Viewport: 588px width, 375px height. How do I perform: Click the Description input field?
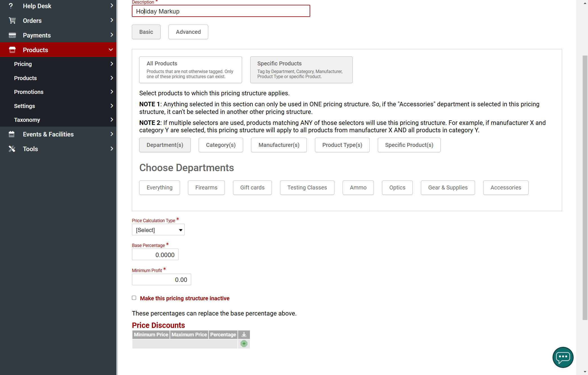pyautogui.click(x=221, y=11)
